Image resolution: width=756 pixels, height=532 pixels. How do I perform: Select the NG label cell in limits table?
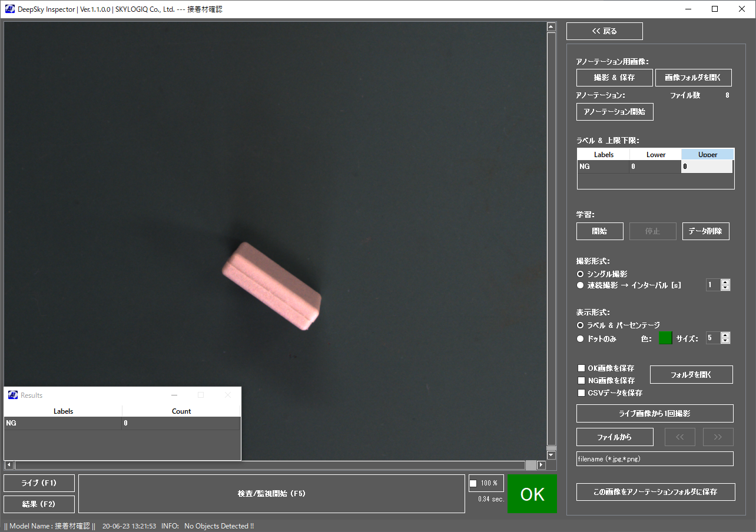coord(604,167)
